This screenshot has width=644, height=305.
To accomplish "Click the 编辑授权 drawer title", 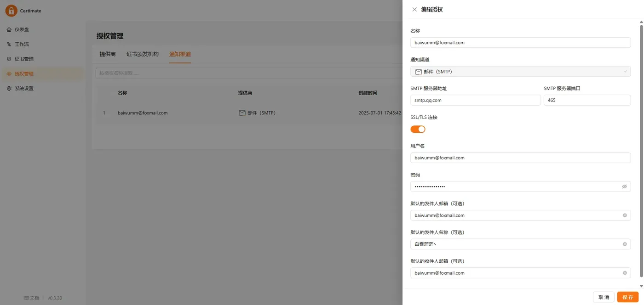I will tap(432, 9).
